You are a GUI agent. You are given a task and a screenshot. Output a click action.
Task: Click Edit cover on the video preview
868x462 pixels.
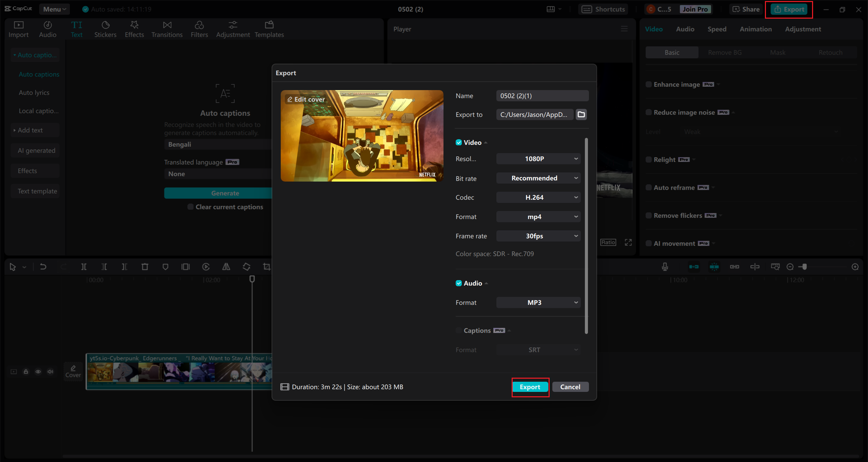point(306,99)
